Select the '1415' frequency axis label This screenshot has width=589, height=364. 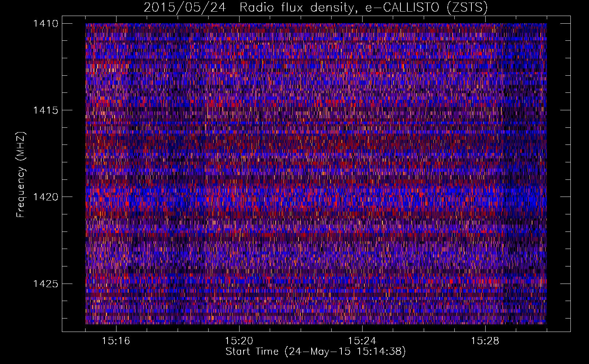(x=46, y=110)
